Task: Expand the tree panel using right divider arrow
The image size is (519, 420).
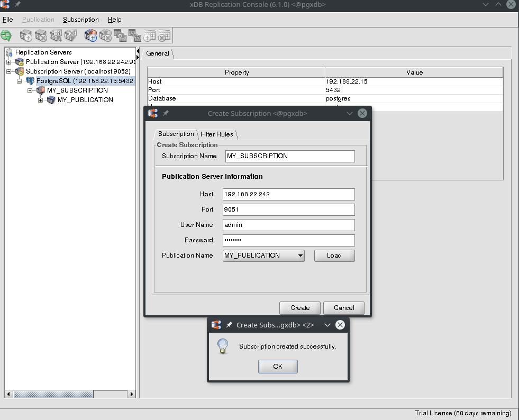Action: coord(138,57)
